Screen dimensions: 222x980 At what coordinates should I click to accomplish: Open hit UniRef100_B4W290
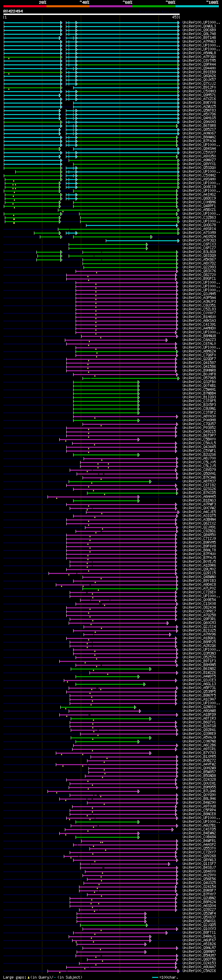click(199, 802)
